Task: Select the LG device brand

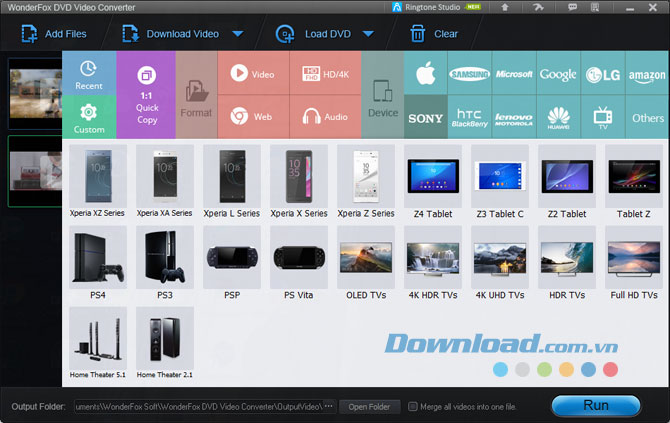Action: coord(603,73)
